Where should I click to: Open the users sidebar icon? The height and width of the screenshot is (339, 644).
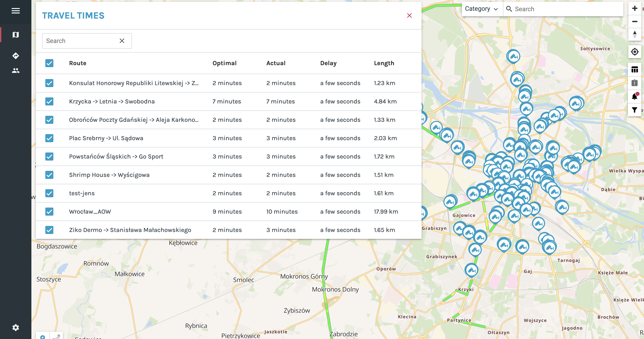click(15, 71)
